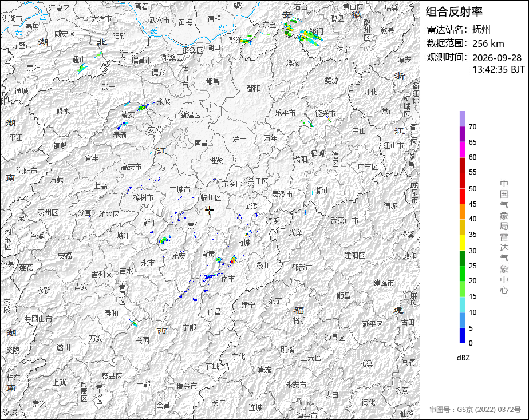529x420 pixels.
Task: Click the 长汀 label on map
Action: (x=218, y=403)
